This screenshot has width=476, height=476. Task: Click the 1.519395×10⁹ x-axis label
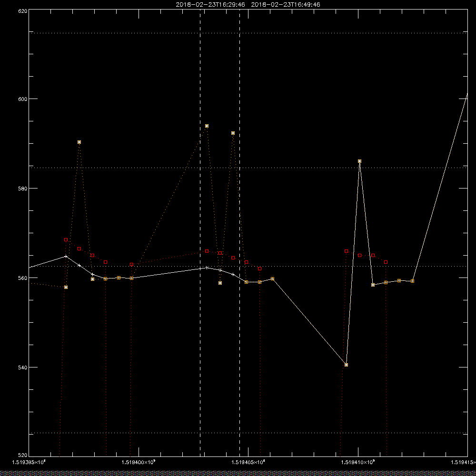[29, 462]
